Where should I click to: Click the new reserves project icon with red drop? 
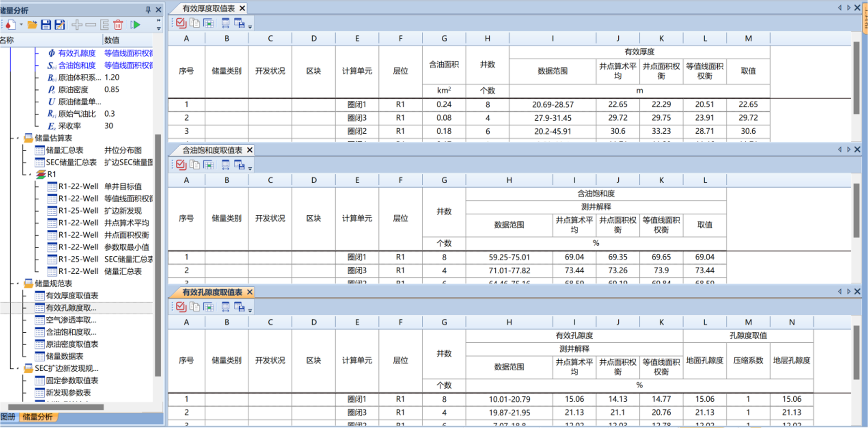(11, 25)
